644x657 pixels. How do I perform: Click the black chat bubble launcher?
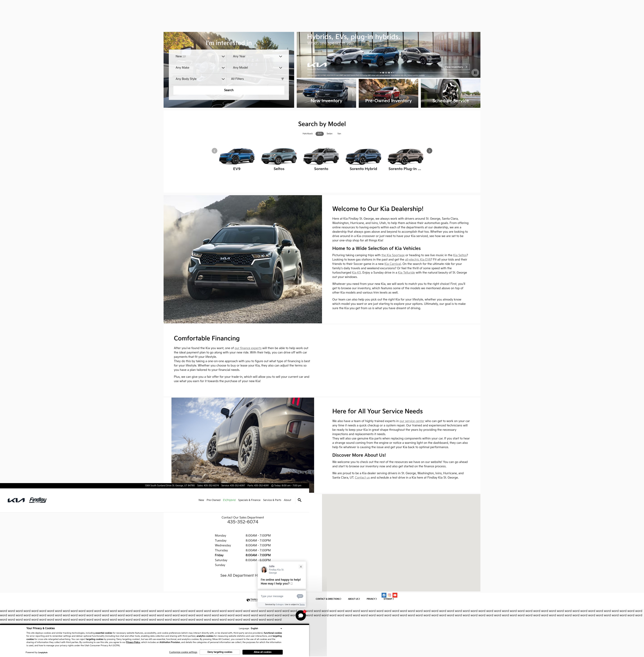coord(301,615)
